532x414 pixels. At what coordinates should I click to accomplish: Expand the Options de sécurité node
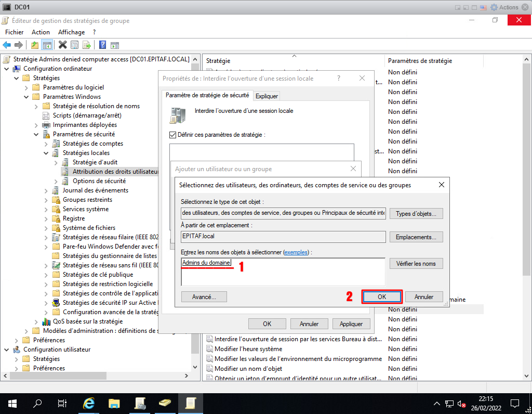56,181
